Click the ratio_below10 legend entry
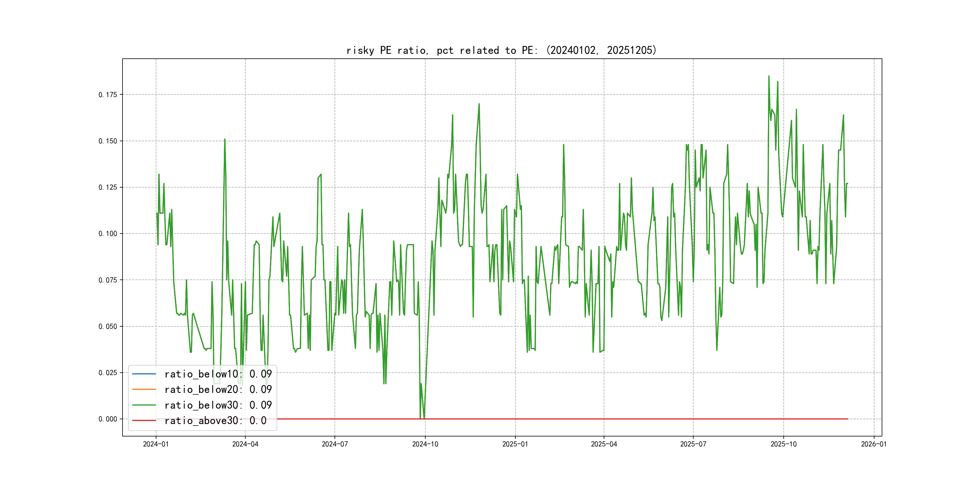This screenshot has width=980, height=490. point(217,374)
